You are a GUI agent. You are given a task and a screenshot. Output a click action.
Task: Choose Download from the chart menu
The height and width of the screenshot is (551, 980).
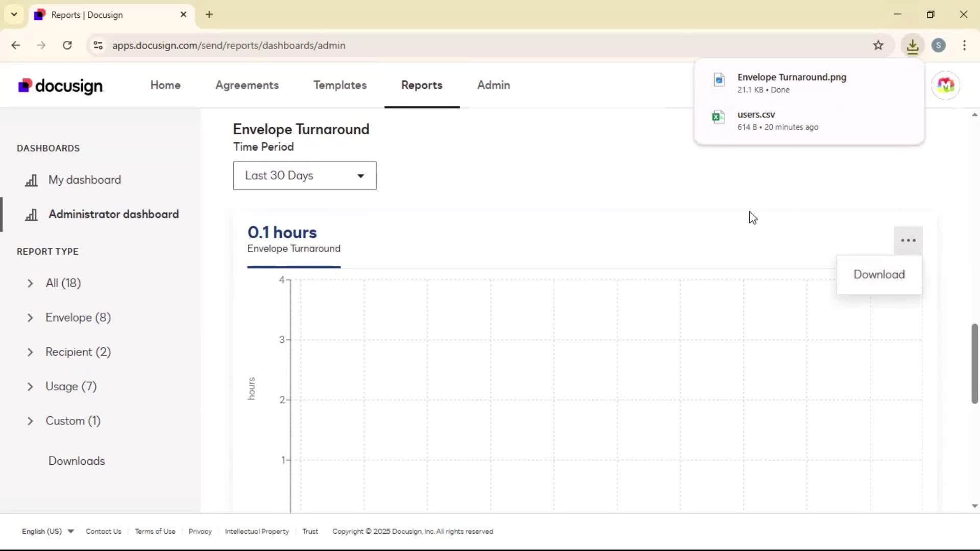coord(879,274)
